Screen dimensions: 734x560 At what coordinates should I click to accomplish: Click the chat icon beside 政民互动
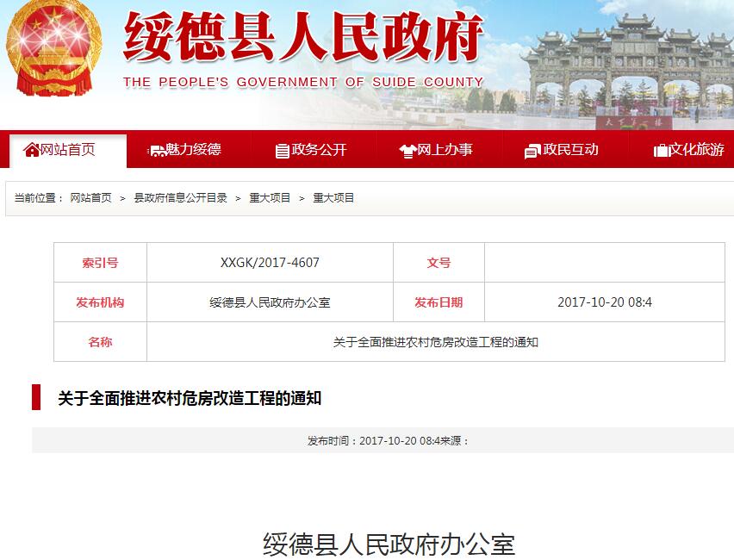coord(532,151)
